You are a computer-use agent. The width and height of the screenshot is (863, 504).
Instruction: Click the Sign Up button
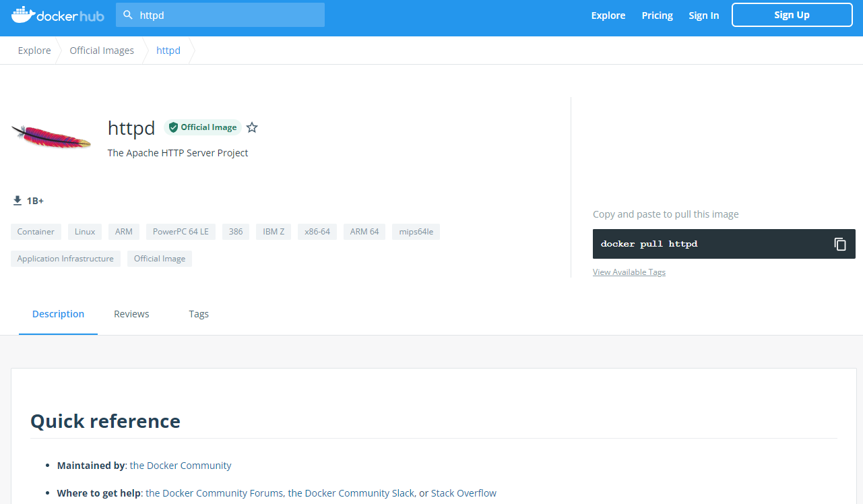point(792,15)
